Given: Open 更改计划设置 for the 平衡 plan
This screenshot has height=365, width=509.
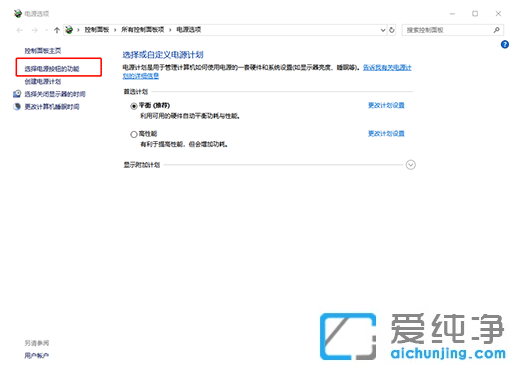Looking at the screenshot, I should tap(386, 105).
